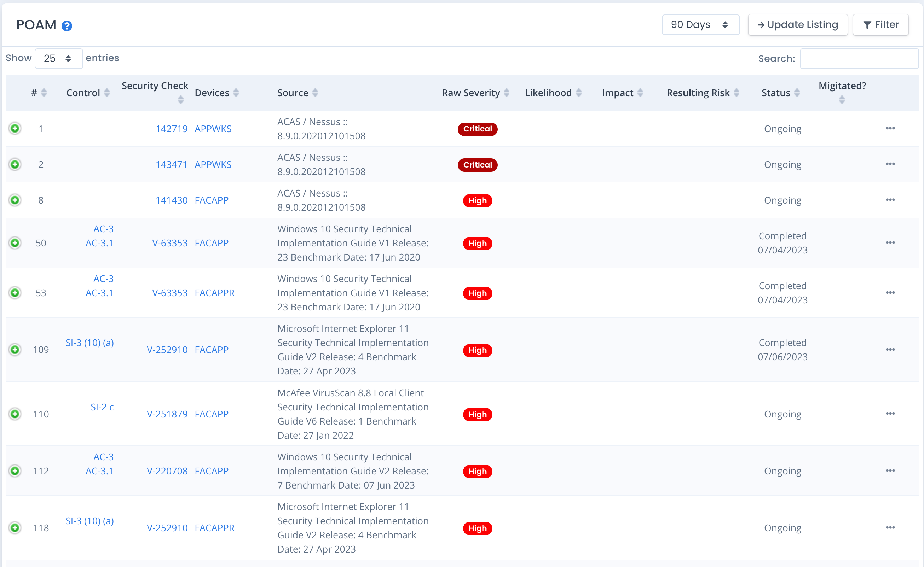Click the Update Listing button
The height and width of the screenshot is (567, 924).
click(x=798, y=25)
